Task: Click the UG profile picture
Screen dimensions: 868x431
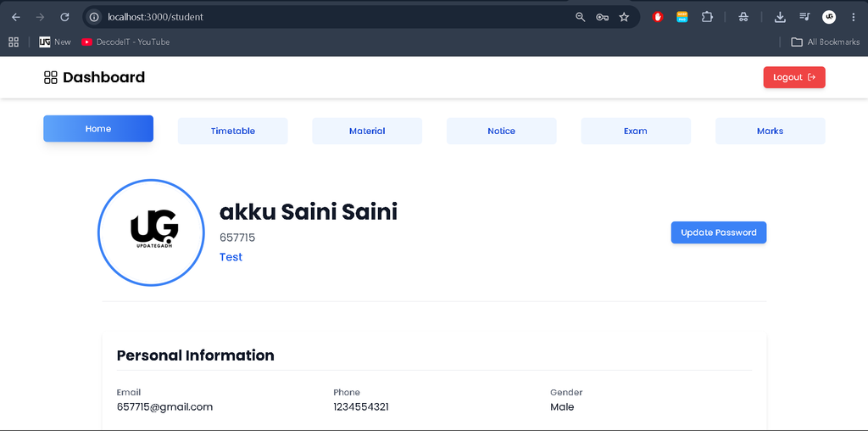Action: click(x=151, y=232)
